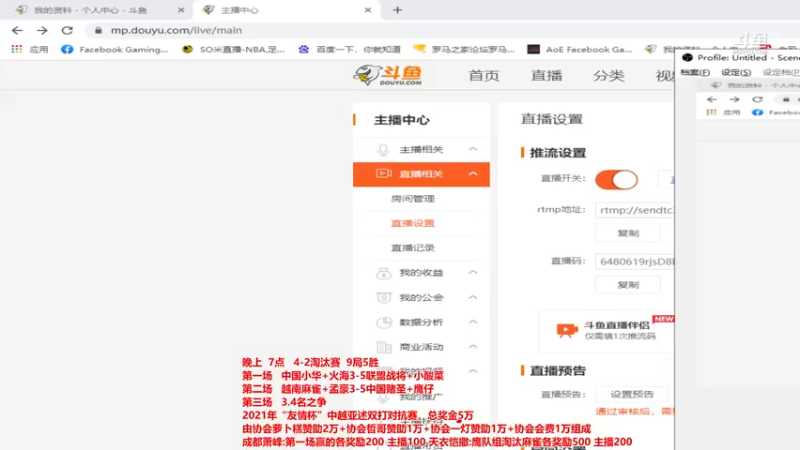Toggle the 我的公会 section chevron
The width and height of the screenshot is (800, 450).
pos(473,297)
